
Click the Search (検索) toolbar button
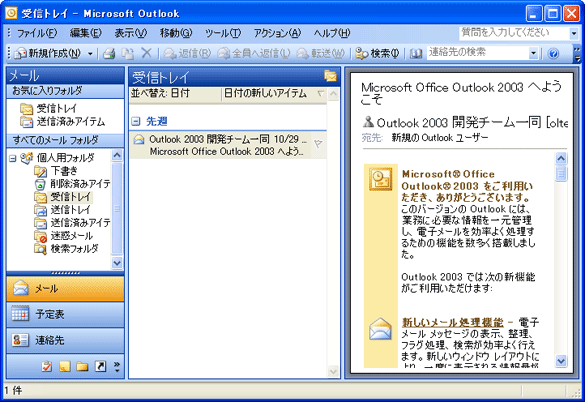pos(377,54)
